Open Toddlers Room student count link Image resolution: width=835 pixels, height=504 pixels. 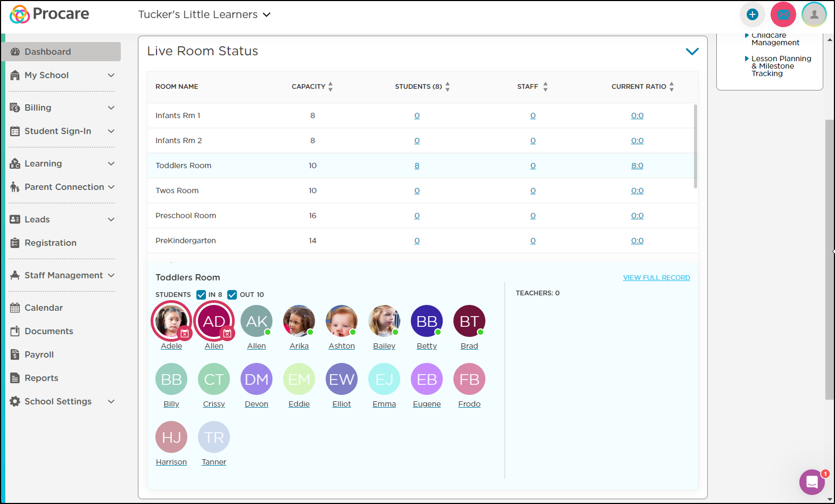[x=417, y=166]
